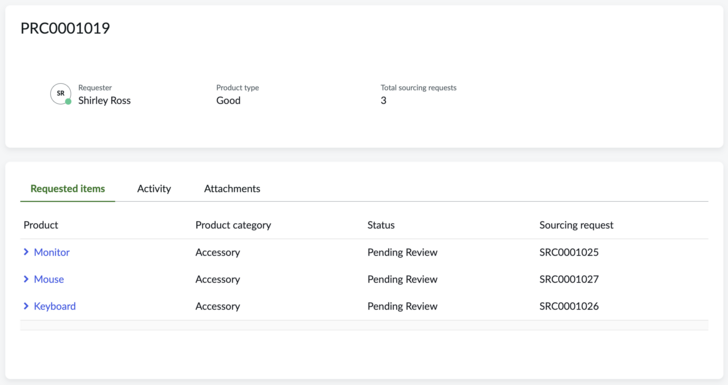Expand the Monitor row chevron
Viewport: 728px width, 385px height.
tap(26, 252)
